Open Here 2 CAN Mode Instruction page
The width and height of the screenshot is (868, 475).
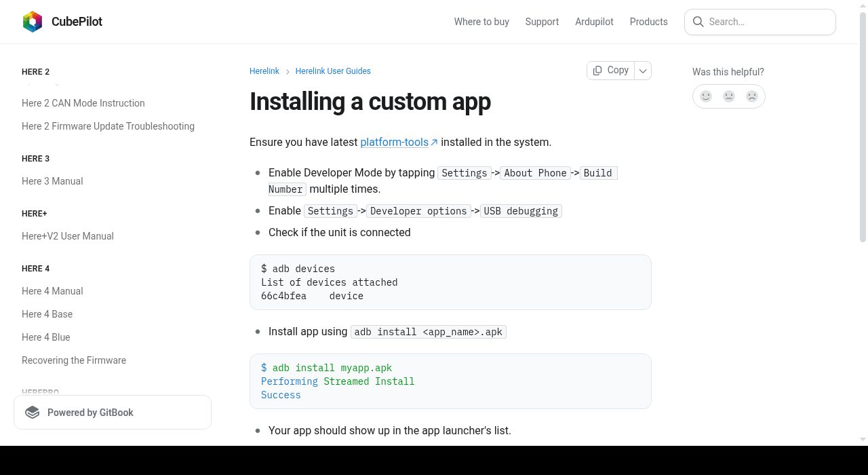pyautogui.click(x=83, y=103)
